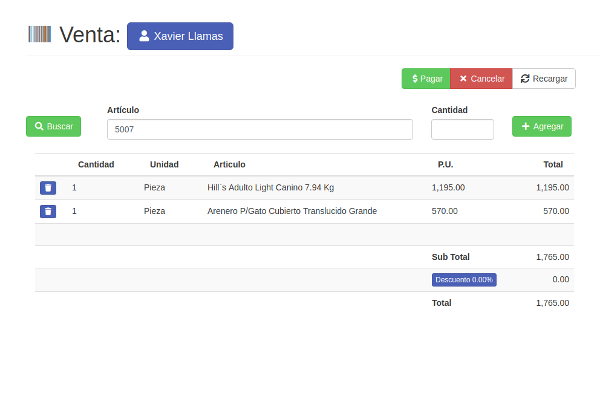Cancel the sale with Cancelar button

pos(481,78)
